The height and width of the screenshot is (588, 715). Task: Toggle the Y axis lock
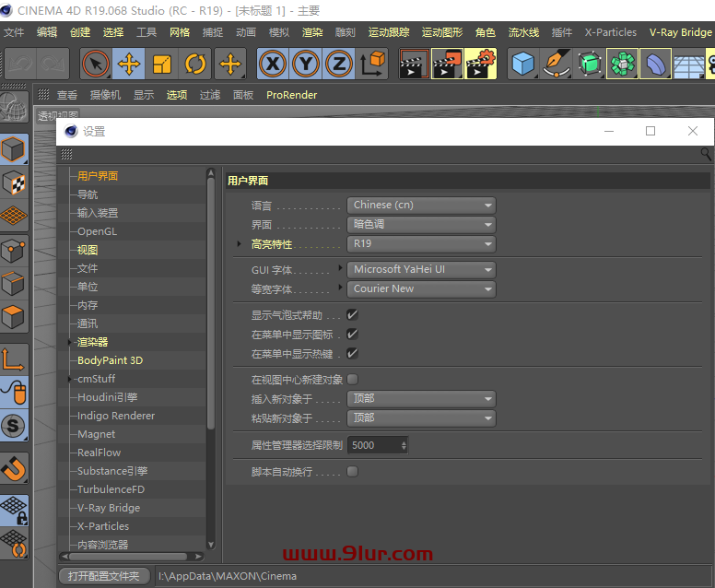pyautogui.click(x=306, y=64)
